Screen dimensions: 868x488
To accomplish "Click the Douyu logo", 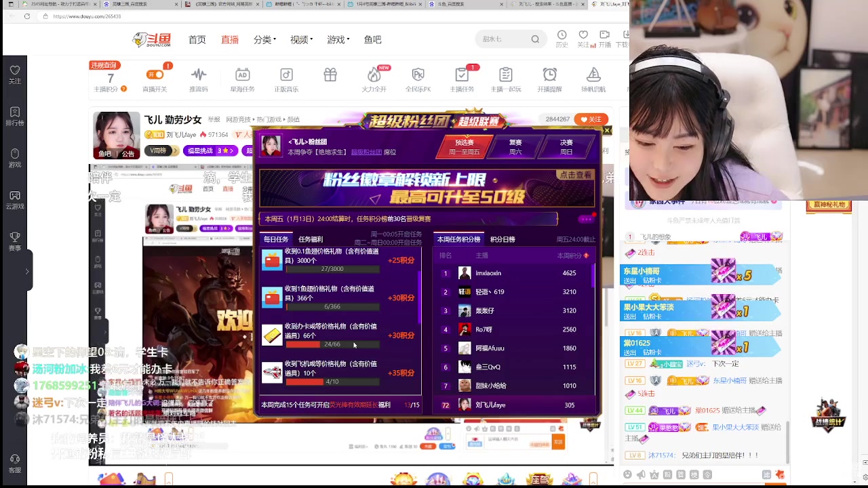I will pyautogui.click(x=151, y=39).
